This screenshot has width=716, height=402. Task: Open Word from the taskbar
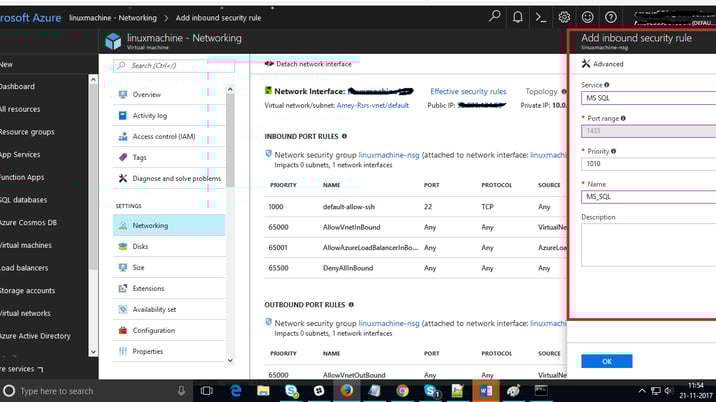pyautogui.click(x=486, y=391)
